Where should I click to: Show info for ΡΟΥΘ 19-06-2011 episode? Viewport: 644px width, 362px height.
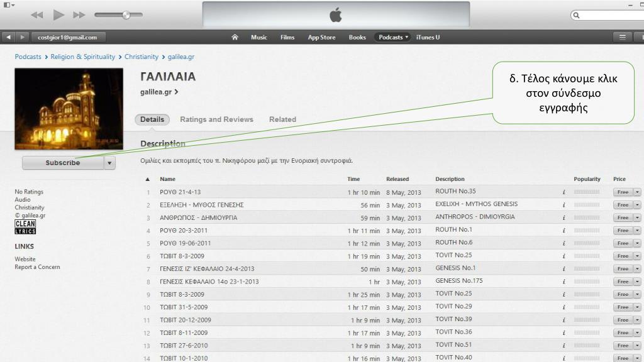coord(564,243)
